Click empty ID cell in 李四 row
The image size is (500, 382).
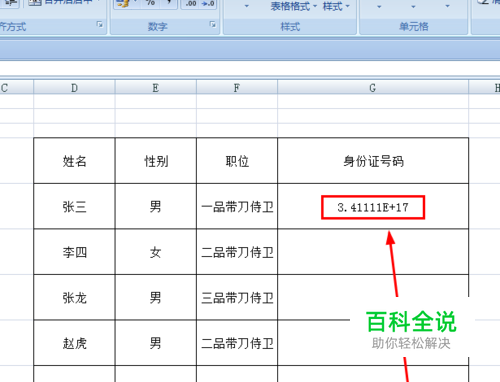point(373,252)
